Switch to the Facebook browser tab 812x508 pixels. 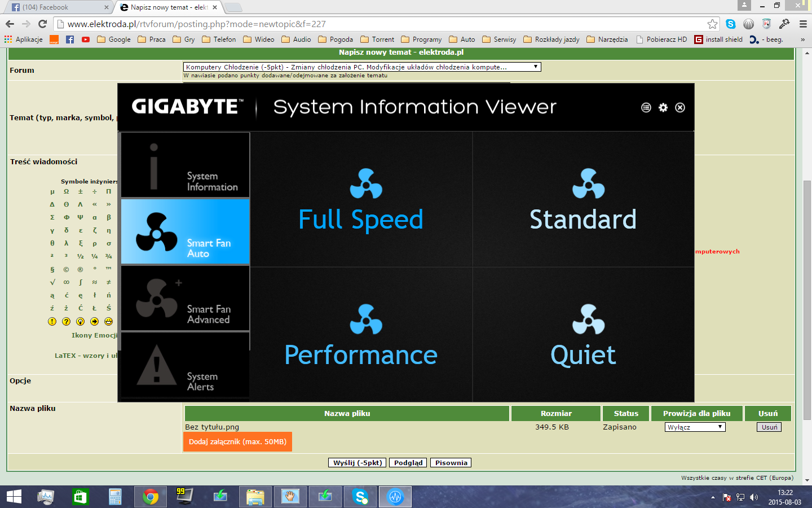(x=60, y=7)
